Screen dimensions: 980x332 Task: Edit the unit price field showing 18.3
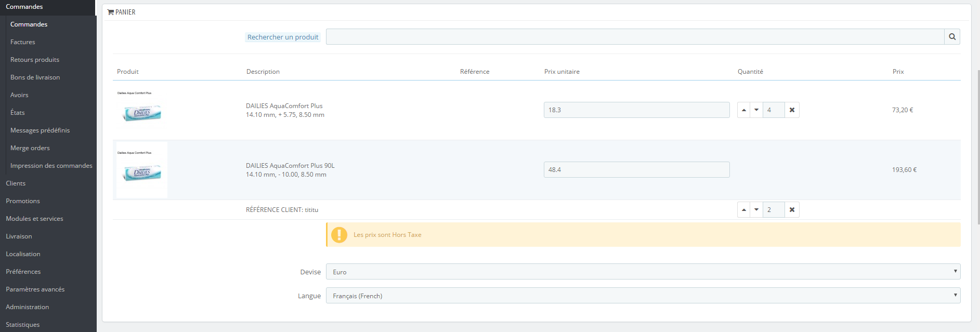point(636,110)
